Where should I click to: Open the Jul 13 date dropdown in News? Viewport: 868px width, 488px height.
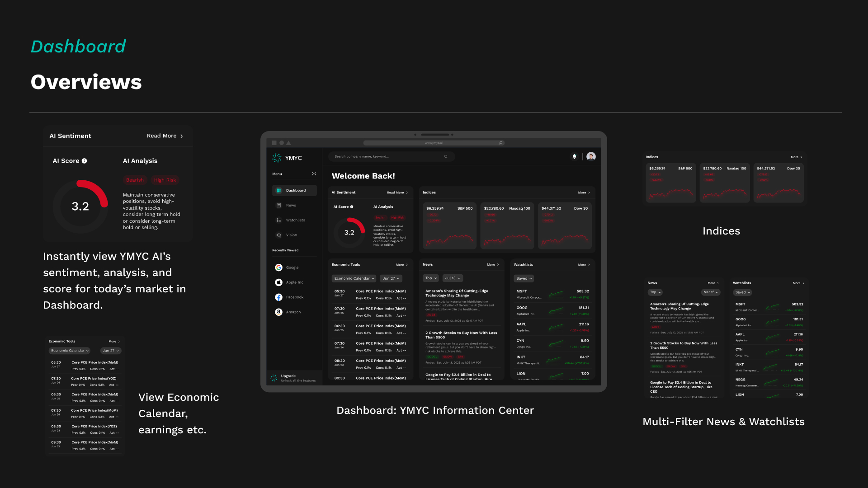click(453, 278)
